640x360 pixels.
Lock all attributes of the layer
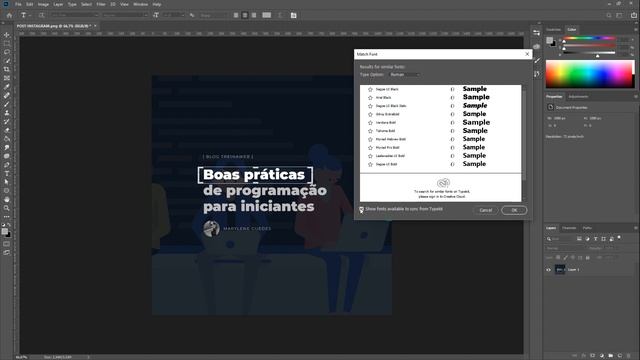coord(588,258)
